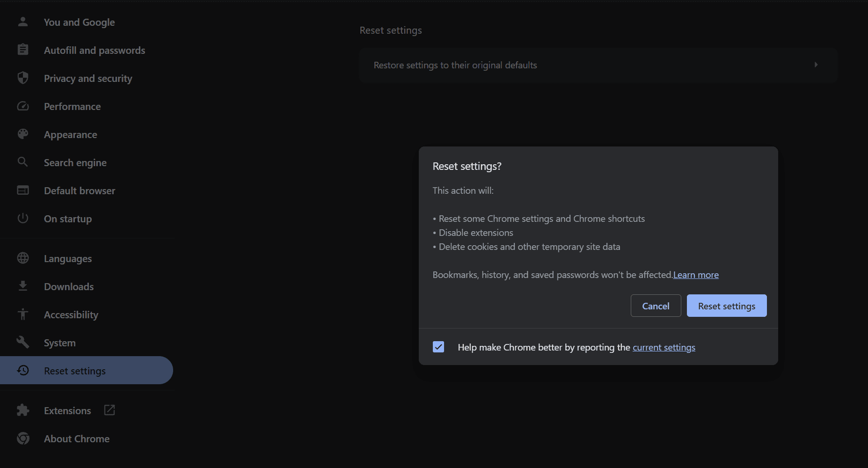Screen dimensions: 868x468
Task: Open the Learn more link
Action: pos(696,275)
